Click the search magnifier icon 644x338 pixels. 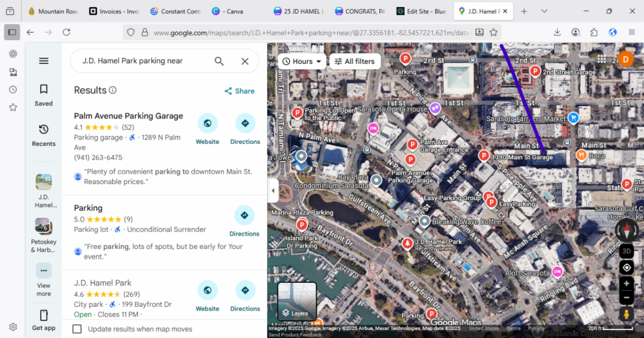pos(219,61)
